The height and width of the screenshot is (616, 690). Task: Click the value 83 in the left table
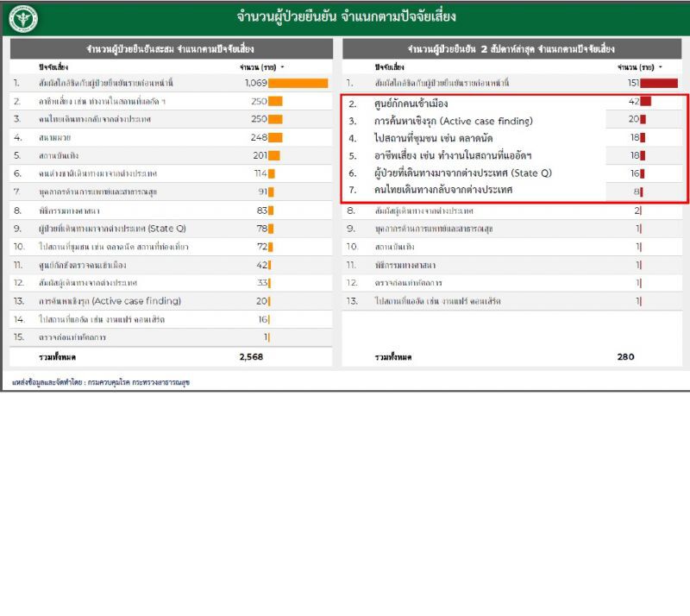click(262, 211)
